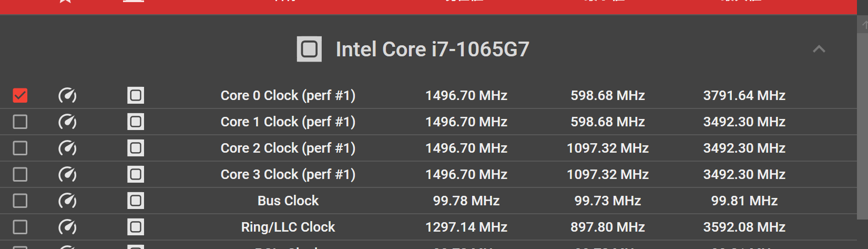Click CPU icon beside Intel Core i7-1065G7
Viewport: 868px width, 249px height.
pos(309,49)
